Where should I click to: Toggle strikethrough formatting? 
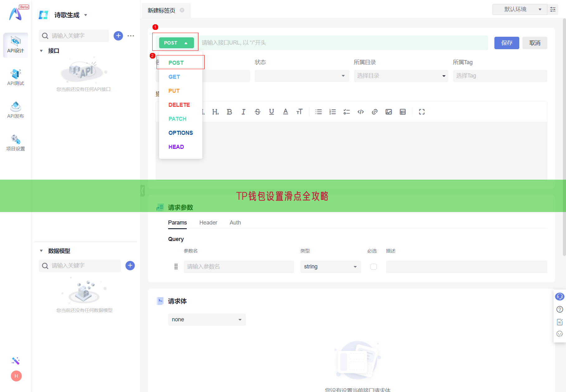(x=257, y=112)
